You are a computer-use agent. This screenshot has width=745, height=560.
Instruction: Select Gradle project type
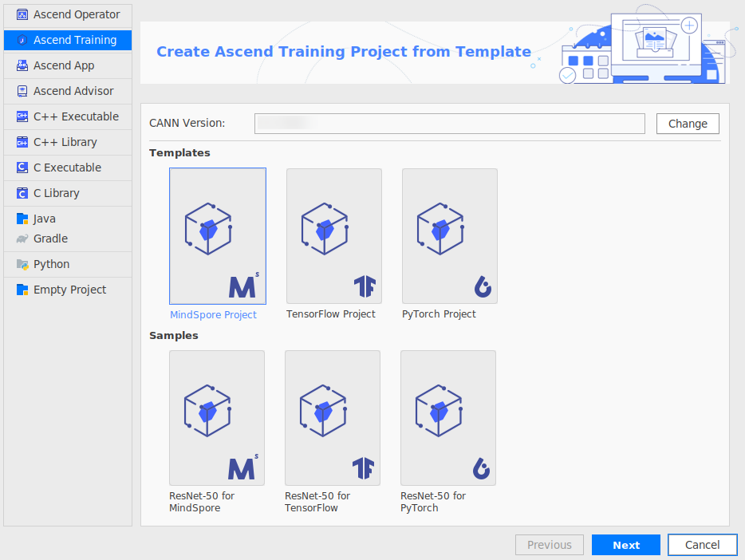click(68, 239)
